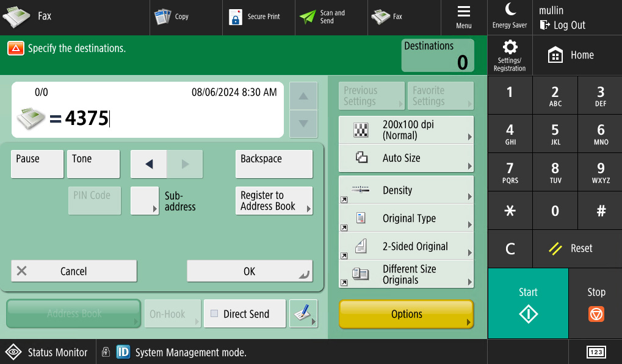The width and height of the screenshot is (622, 364).
Task: Change the 200x100 dpi resolution setting
Action: [x=406, y=129]
